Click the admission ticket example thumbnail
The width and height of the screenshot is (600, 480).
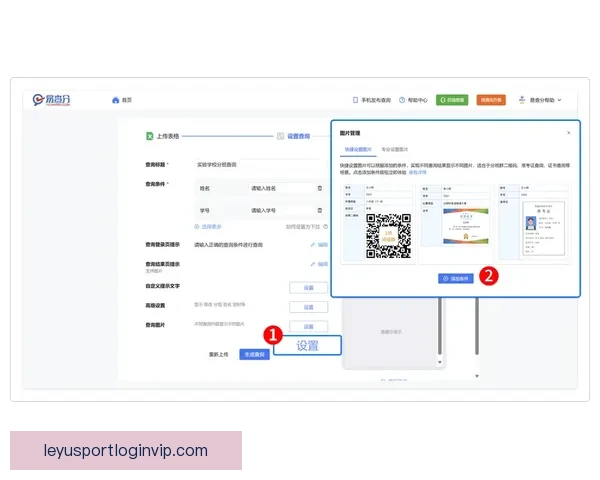534,222
